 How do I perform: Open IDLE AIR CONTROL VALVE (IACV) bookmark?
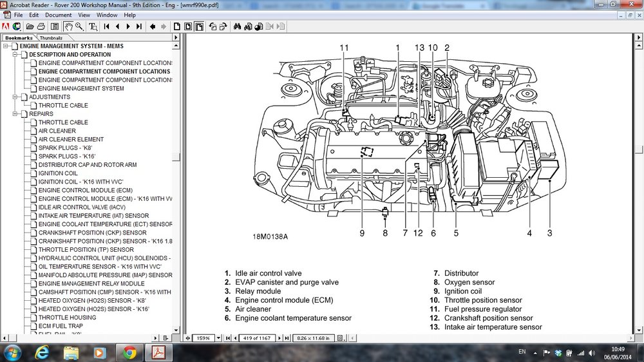82,207
